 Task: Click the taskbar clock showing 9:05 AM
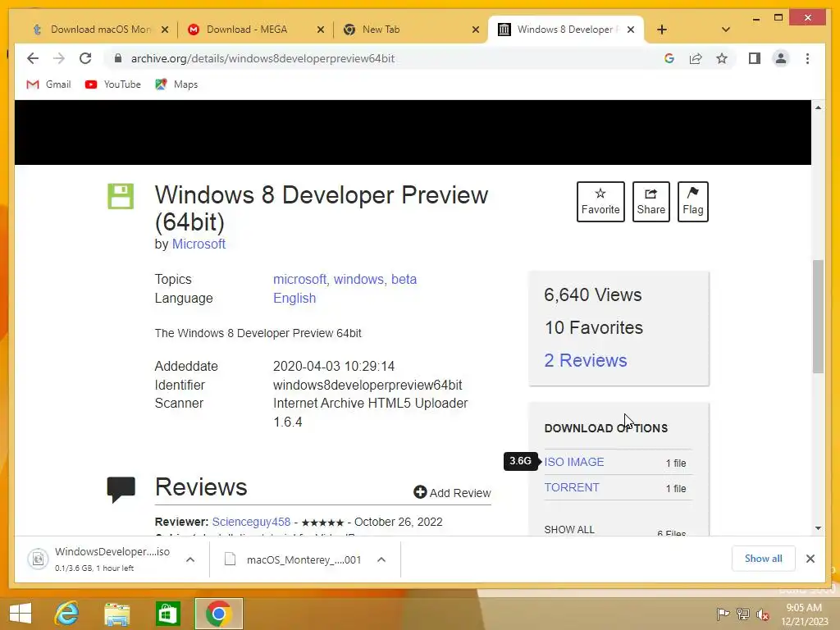804,614
